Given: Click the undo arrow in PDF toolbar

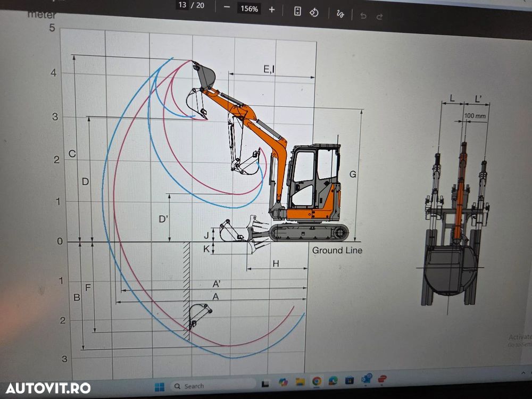Looking at the screenshot, I should (x=363, y=15).
